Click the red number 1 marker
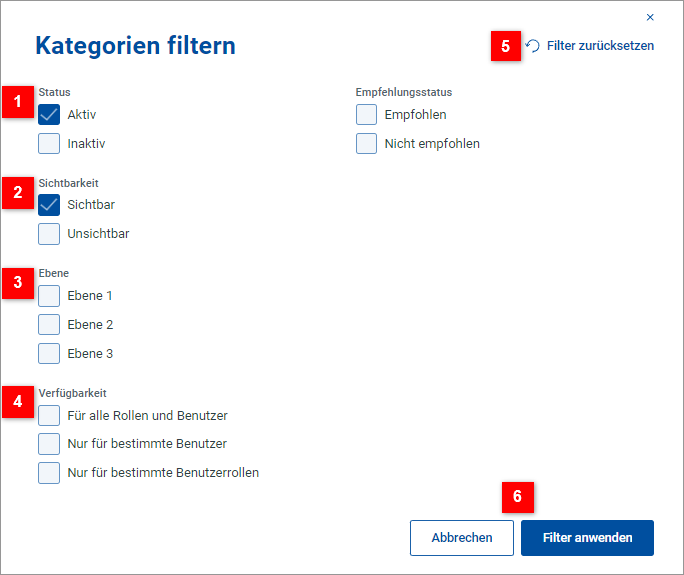Screen dimensions: 684x575 pos(17,102)
